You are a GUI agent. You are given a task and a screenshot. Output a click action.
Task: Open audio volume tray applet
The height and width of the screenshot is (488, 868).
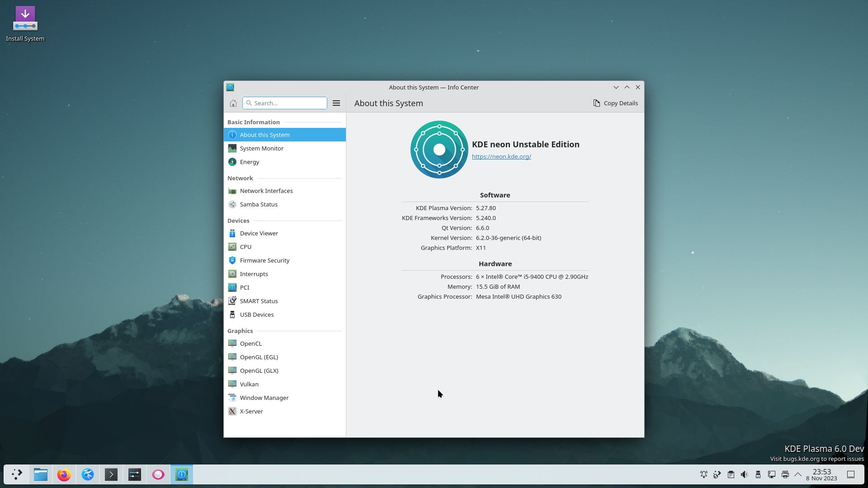745,474
